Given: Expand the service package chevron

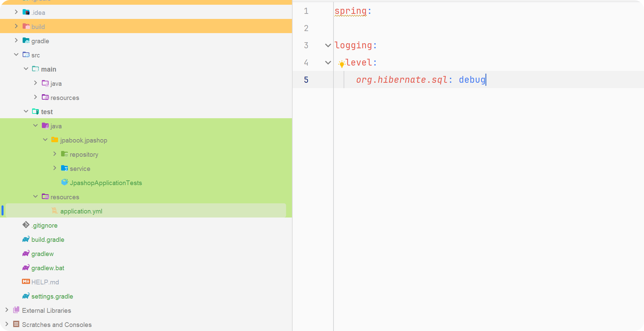Looking at the screenshot, I should (x=55, y=168).
